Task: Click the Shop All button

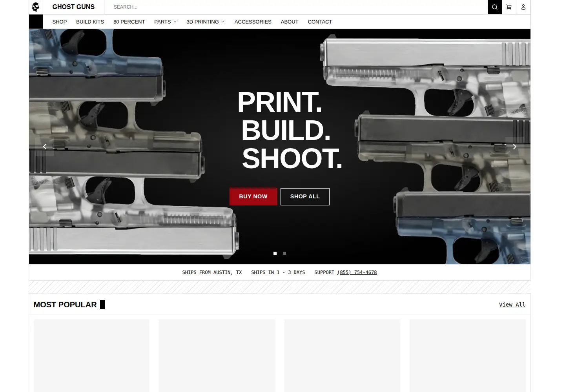Action: tap(305, 196)
